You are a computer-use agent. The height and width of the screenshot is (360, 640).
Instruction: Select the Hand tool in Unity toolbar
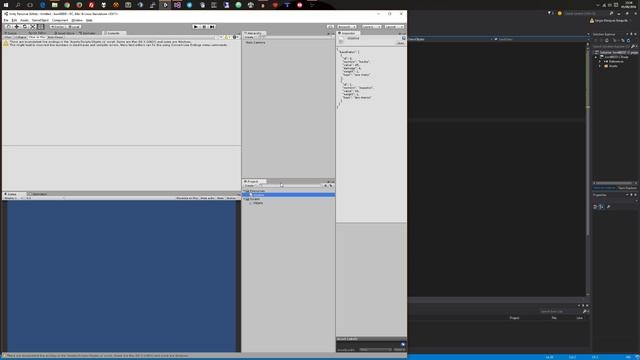click(x=8, y=27)
